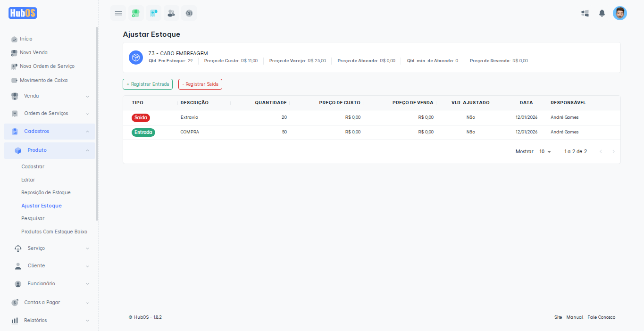Open the user avatar profile menu
The width and height of the screenshot is (644, 331).
619,13
